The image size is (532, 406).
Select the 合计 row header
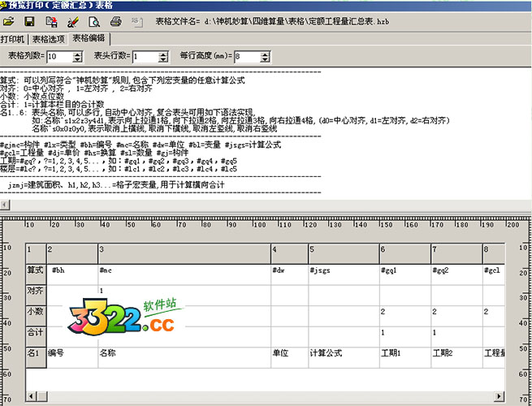coord(36,336)
